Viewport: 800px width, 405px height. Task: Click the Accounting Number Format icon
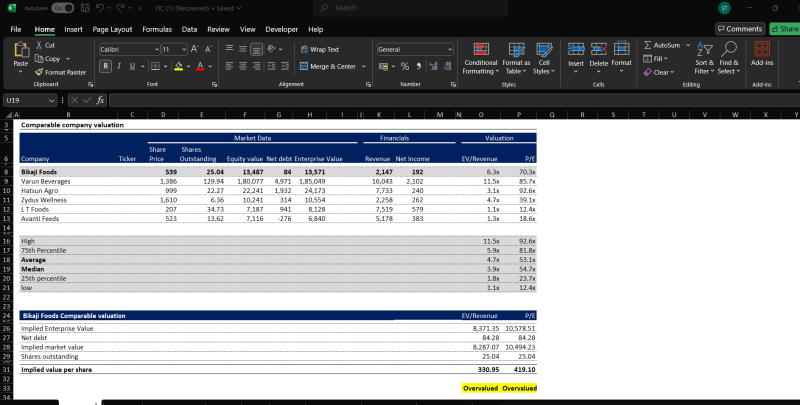click(x=384, y=66)
